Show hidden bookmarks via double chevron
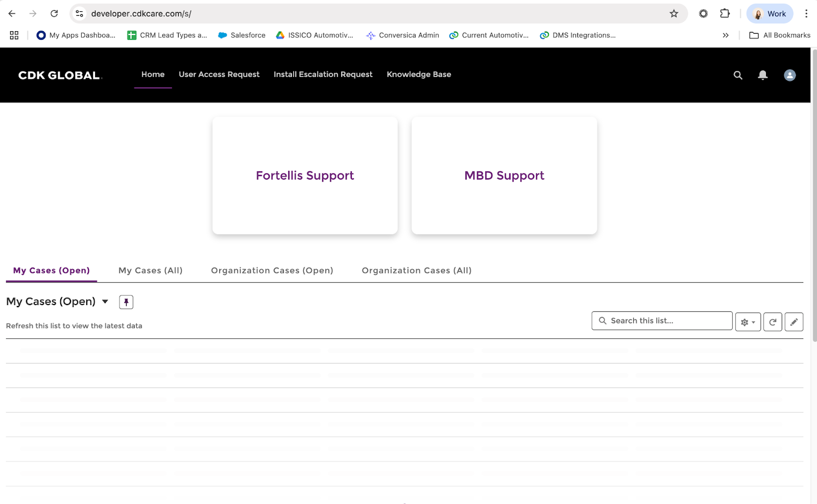Screen dimensions: 817x504 (x=725, y=35)
